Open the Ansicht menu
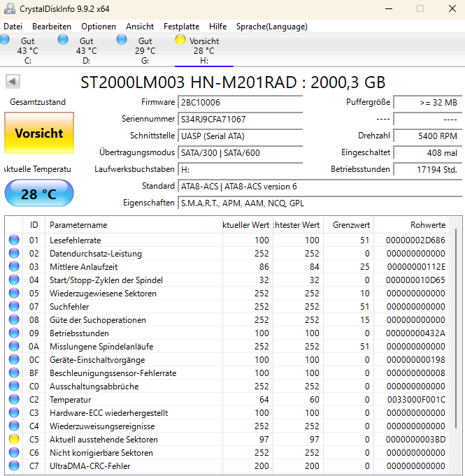Screen dimensions: 465x476 point(140,27)
